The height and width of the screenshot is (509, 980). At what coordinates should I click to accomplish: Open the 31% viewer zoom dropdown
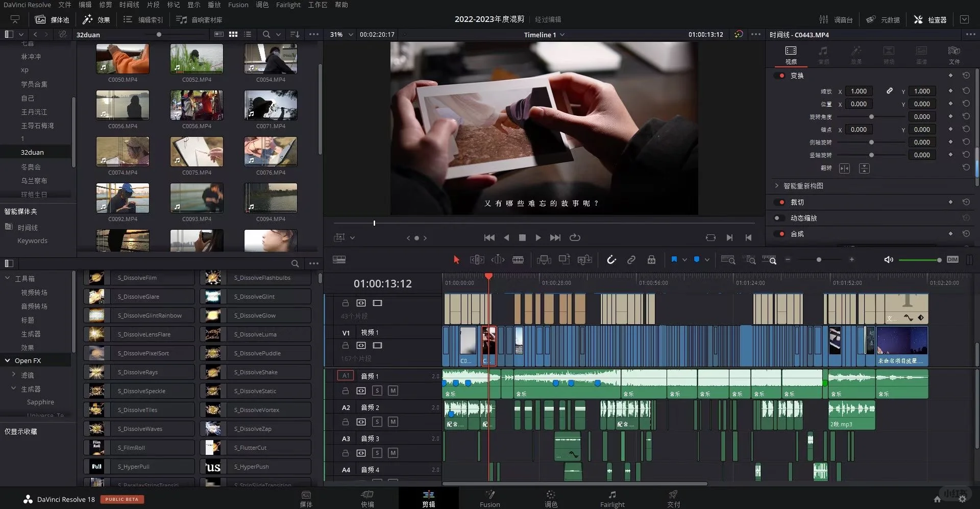click(351, 35)
